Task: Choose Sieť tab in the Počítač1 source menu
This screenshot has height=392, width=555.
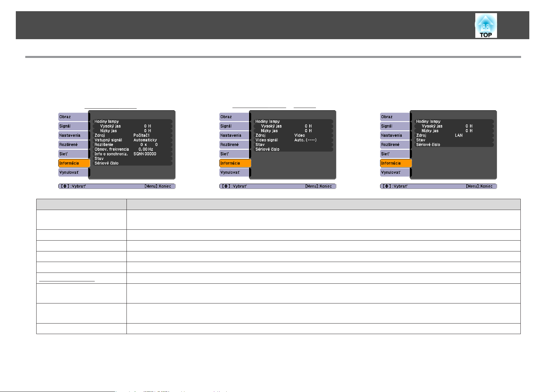Action: [73, 154]
